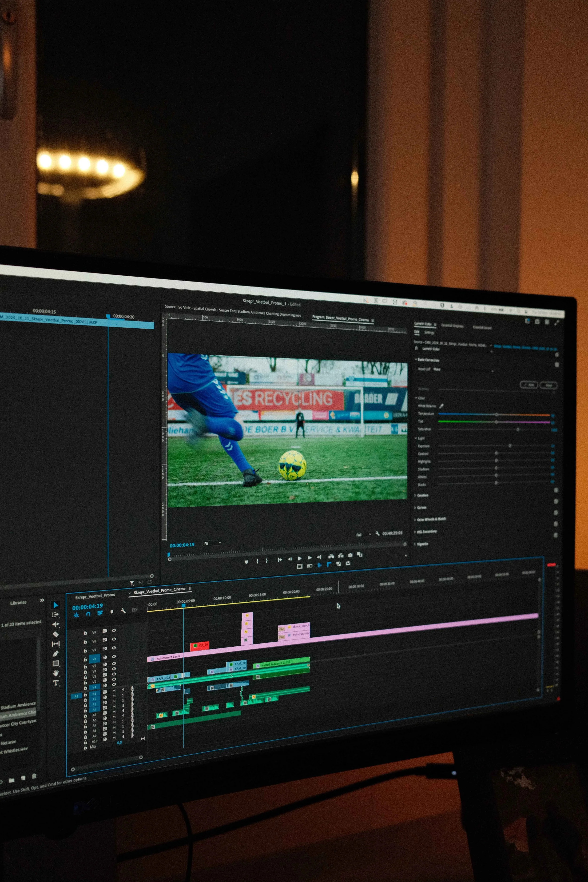The width and height of the screenshot is (588, 882).
Task: Click the Reset button in Basic Correction
Action: pos(548,385)
